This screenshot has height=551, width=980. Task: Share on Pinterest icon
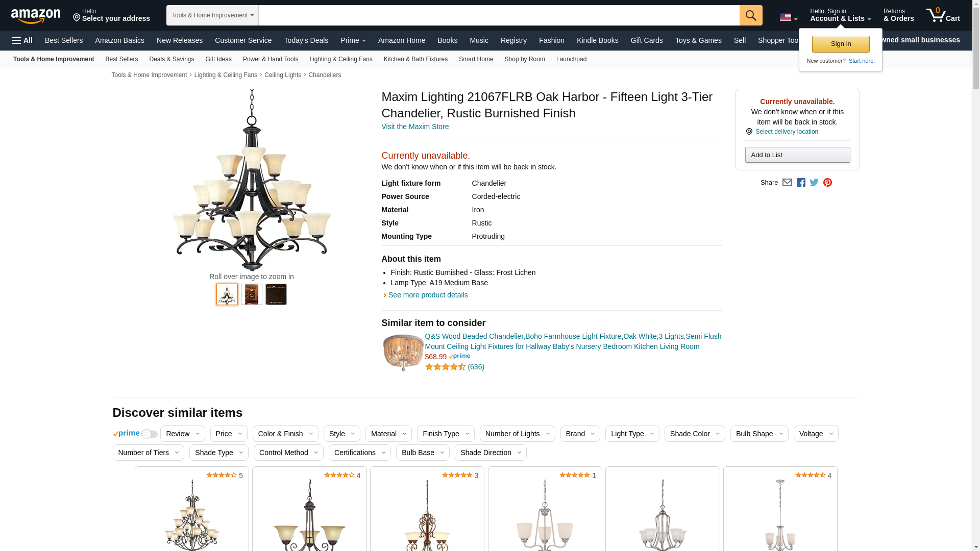coord(827,183)
